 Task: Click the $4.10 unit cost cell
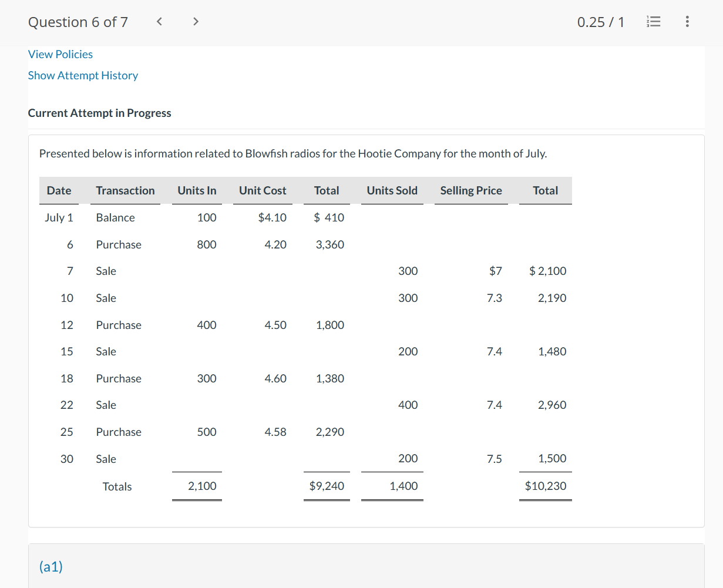pos(273,217)
